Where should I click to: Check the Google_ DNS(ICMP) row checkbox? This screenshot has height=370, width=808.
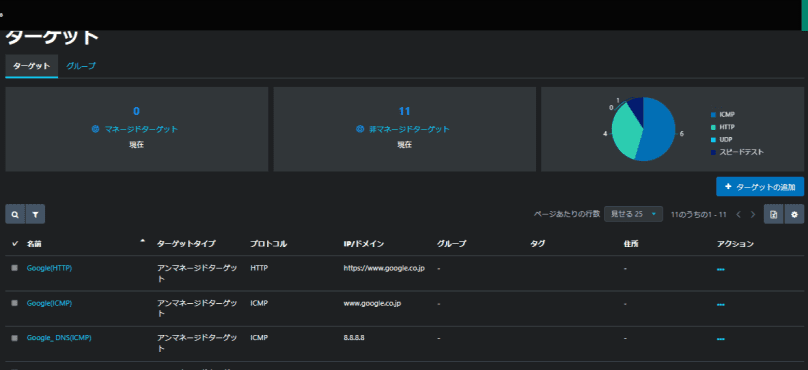[x=14, y=338]
